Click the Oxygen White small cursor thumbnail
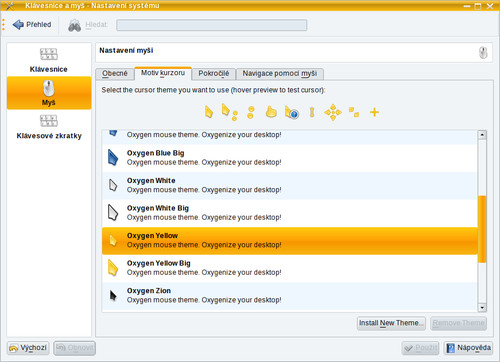500x362 pixels. click(x=113, y=185)
